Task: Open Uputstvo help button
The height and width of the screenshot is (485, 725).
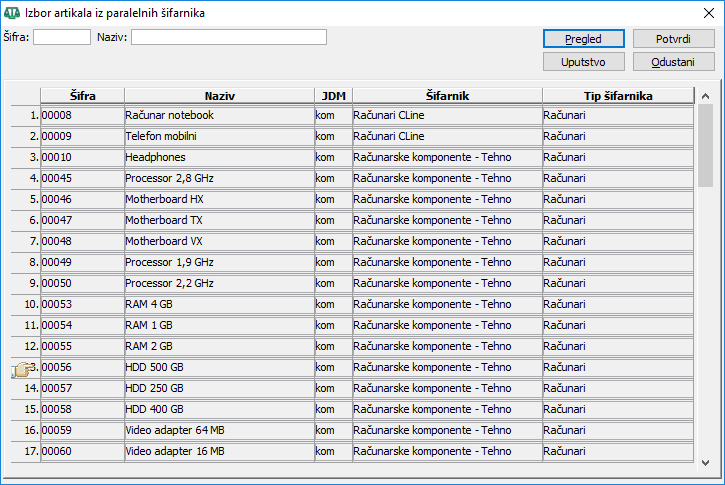Action: [584, 62]
